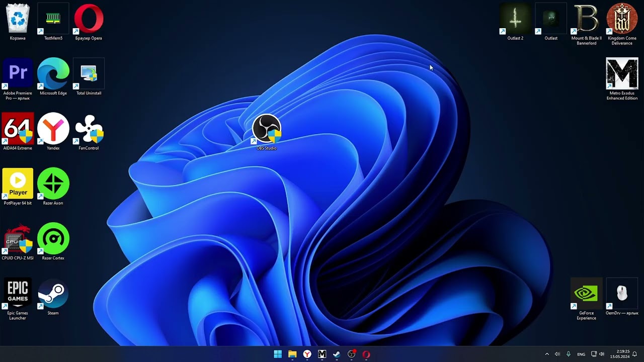The width and height of the screenshot is (644, 362).
Task: Select the Outlast desktop shortcut
Action: click(x=551, y=22)
